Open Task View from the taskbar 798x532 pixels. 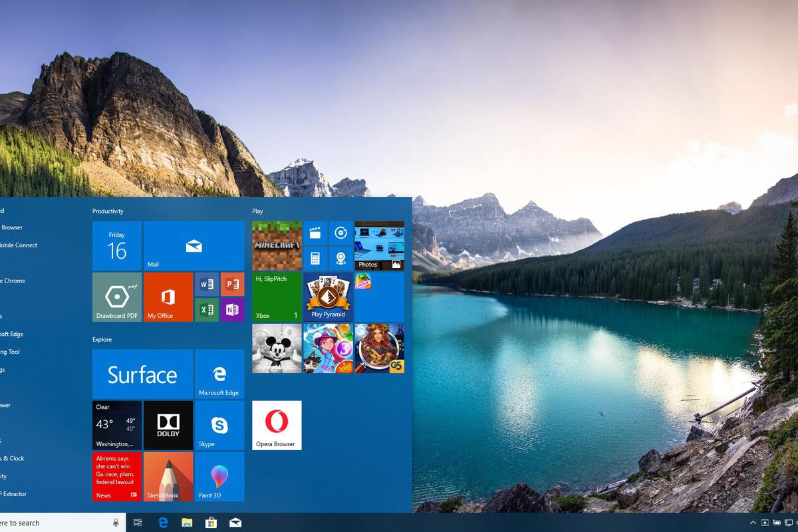click(138, 523)
